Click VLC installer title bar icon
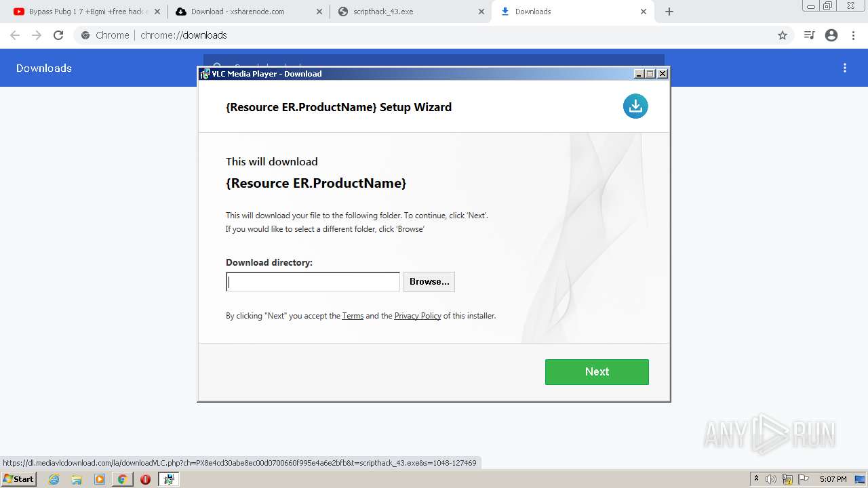Screen dimensions: 868x488 pyautogui.click(x=205, y=74)
